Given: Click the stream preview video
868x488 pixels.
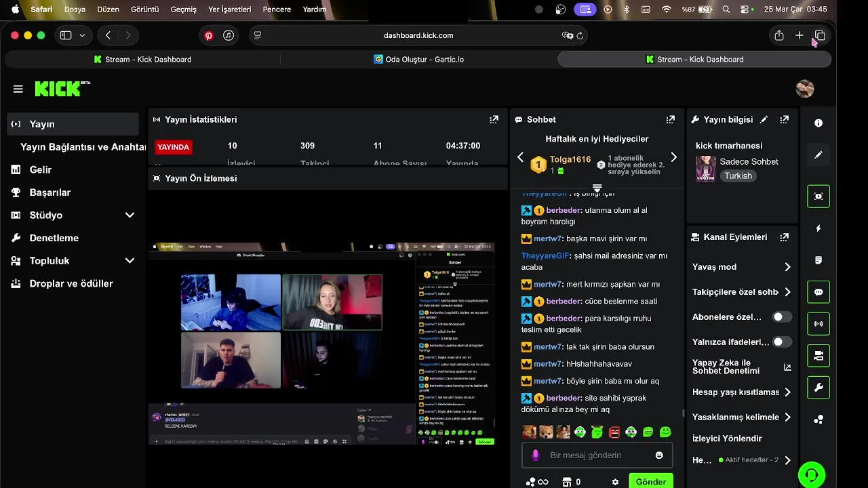Looking at the screenshot, I should [x=321, y=344].
